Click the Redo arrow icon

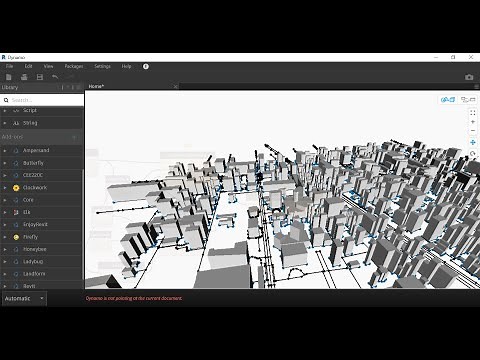point(70,77)
